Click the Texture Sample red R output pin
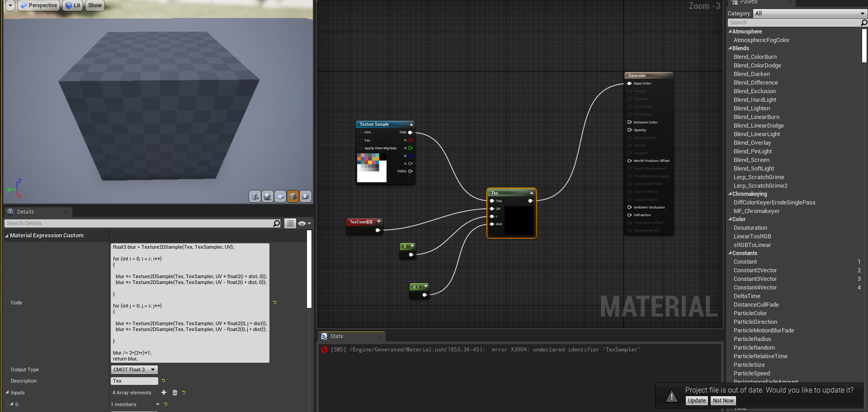The height and width of the screenshot is (412, 868). (410, 140)
